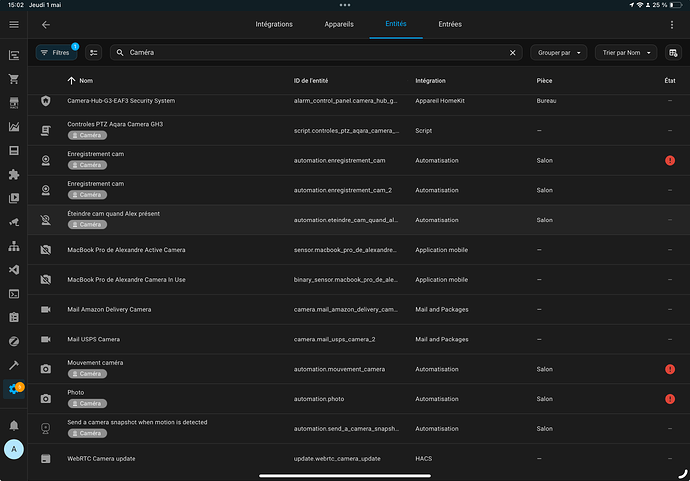690x481 pixels.
Task: Open the Filtres button
Action: coord(56,53)
